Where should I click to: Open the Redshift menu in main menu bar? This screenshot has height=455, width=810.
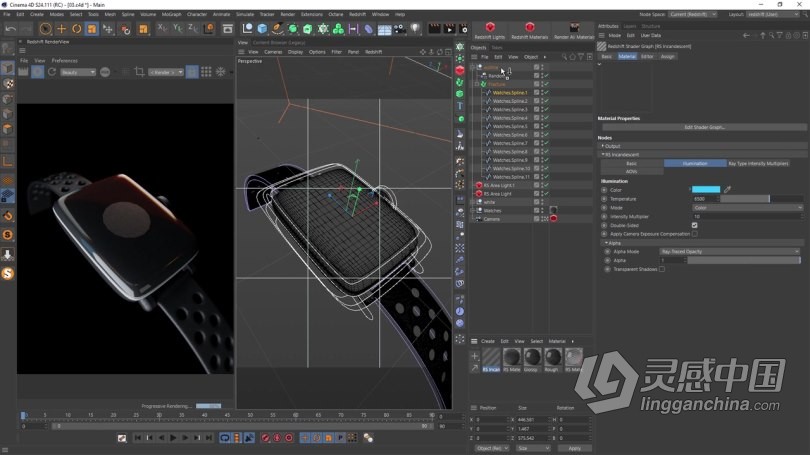click(357, 14)
